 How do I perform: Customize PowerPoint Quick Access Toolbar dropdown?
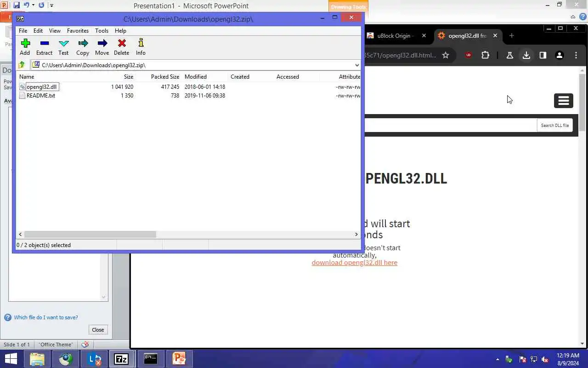pos(51,6)
